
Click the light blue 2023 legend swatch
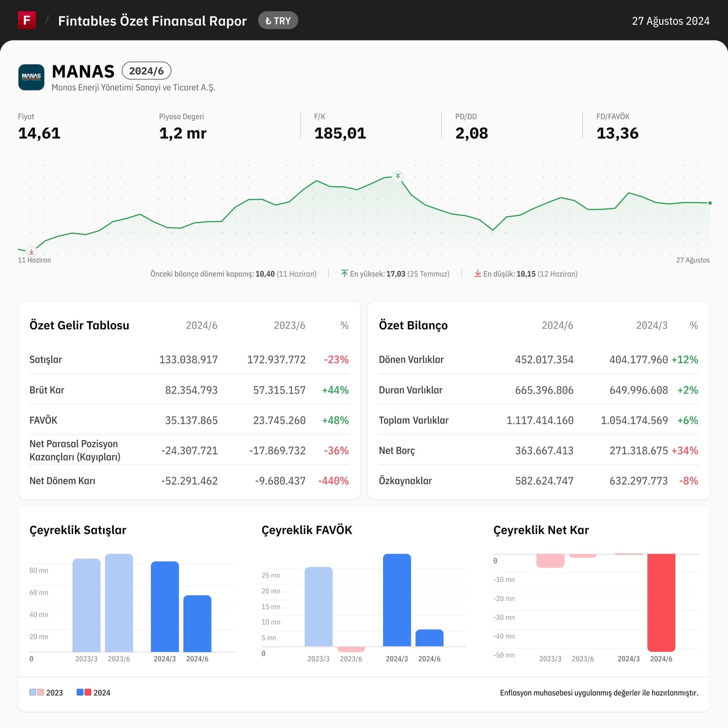[x=33, y=692]
